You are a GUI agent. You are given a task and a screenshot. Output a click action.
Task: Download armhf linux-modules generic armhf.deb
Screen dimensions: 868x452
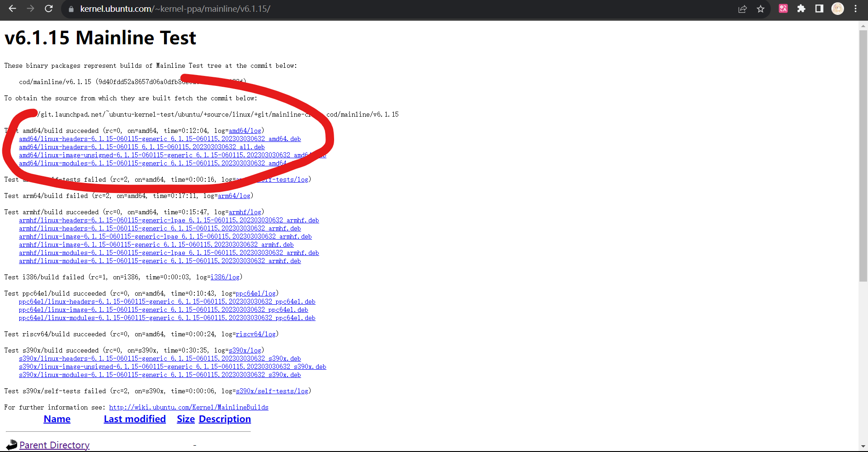tap(160, 261)
